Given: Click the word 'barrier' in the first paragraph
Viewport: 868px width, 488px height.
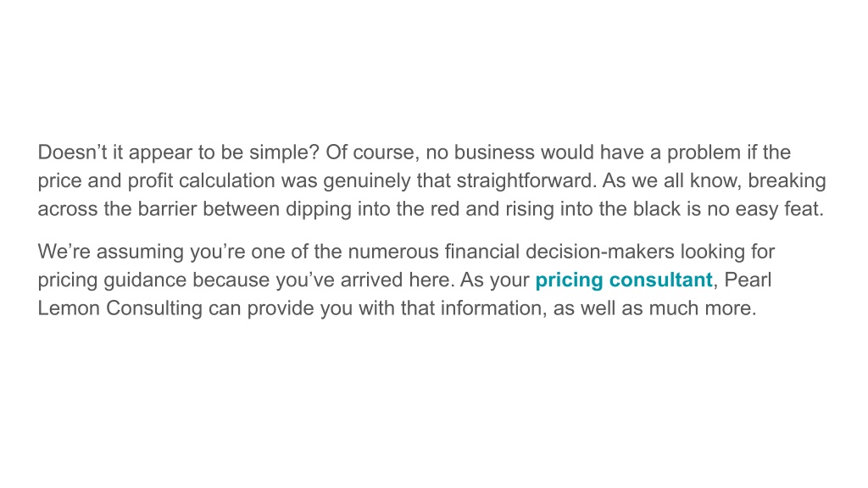Looking at the screenshot, I should [x=167, y=208].
